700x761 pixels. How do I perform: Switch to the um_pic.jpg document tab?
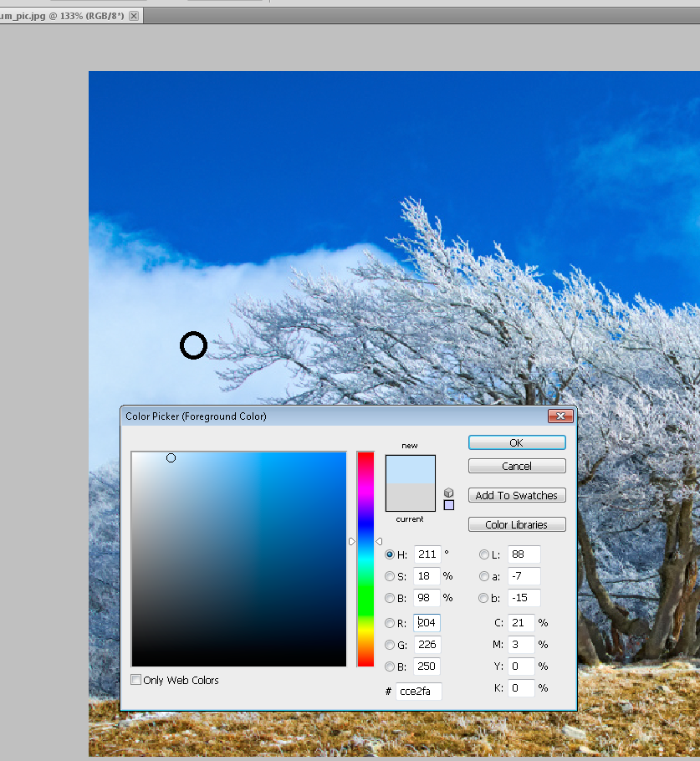[63, 16]
